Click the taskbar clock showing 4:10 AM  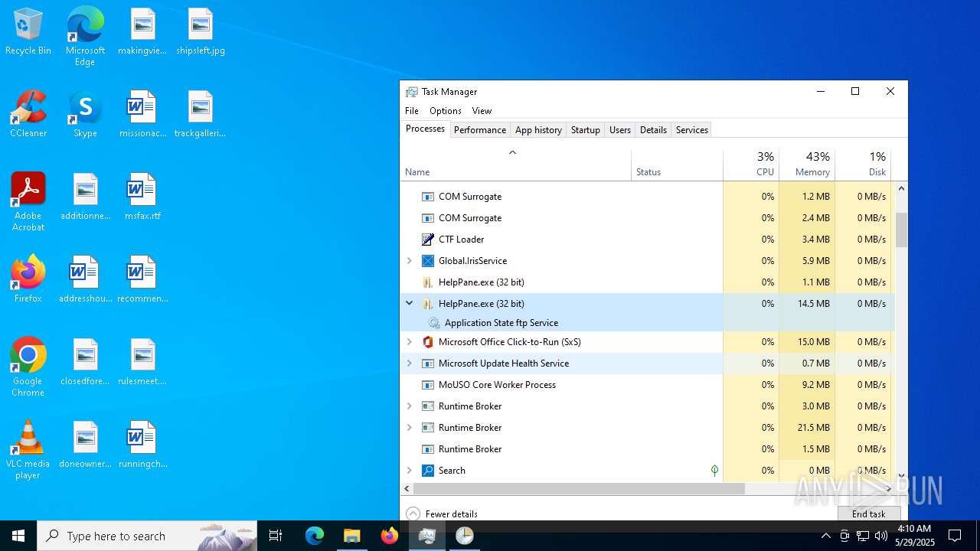pyautogui.click(x=914, y=536)
